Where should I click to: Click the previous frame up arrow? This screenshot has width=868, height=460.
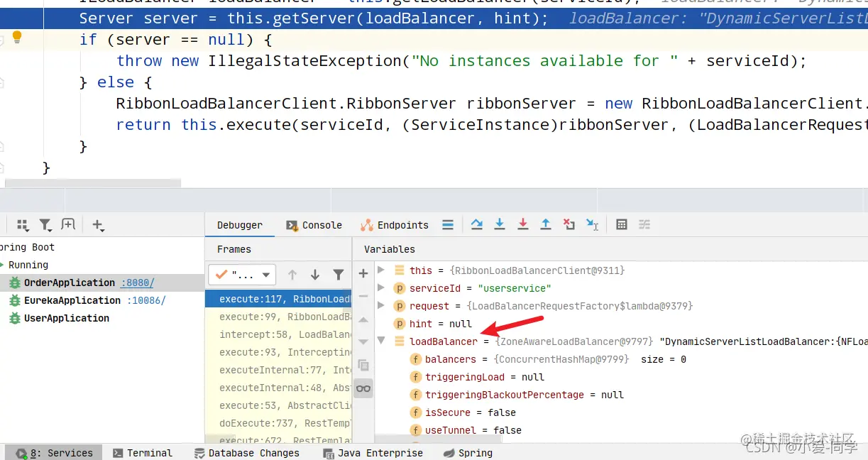click(x=292, y=275)
